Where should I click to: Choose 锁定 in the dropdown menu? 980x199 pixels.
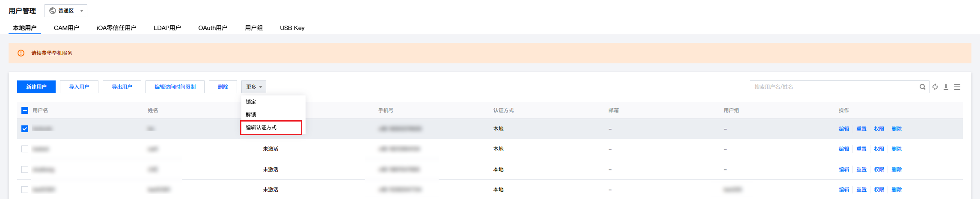click(x=251, y=102)
